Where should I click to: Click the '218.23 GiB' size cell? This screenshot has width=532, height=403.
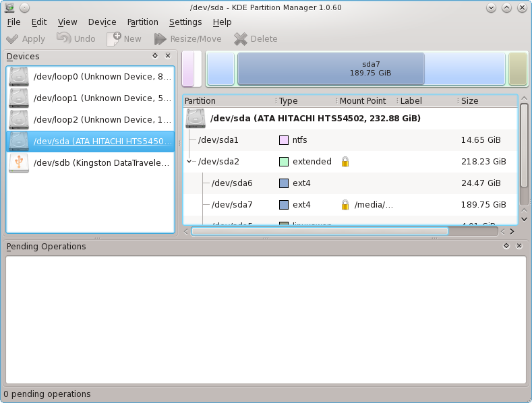click(483, 162)
